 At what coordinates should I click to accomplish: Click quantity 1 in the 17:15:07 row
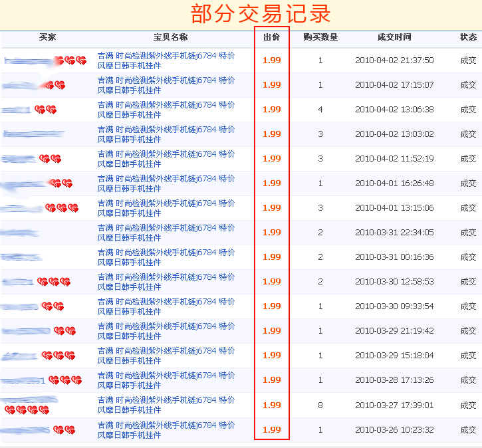tap(320, 85)
